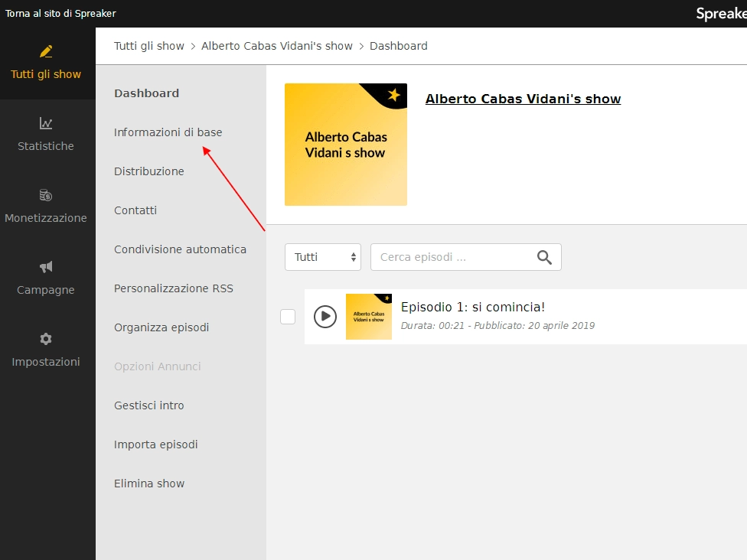Open the Elimina show option

149,483
